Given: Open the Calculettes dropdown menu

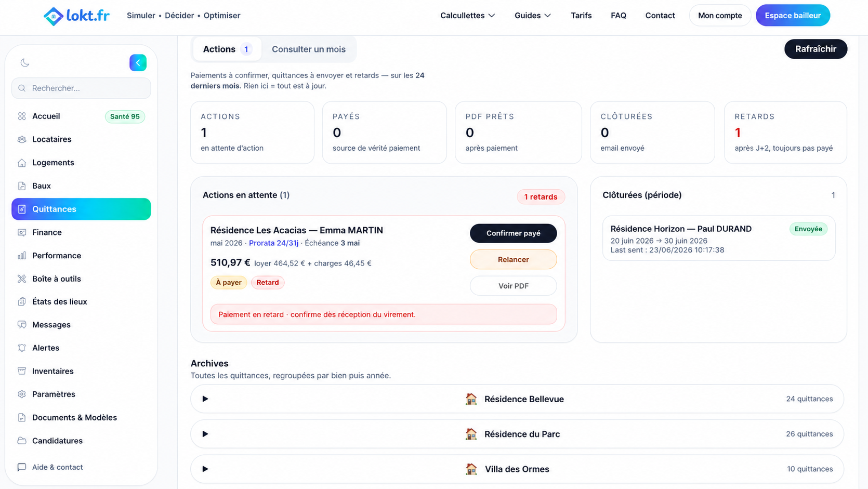Looking at the screenshot, I should 467,16.
